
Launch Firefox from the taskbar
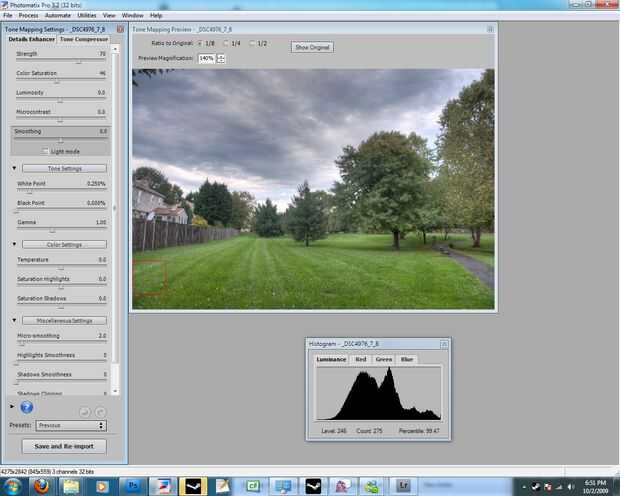42,486
